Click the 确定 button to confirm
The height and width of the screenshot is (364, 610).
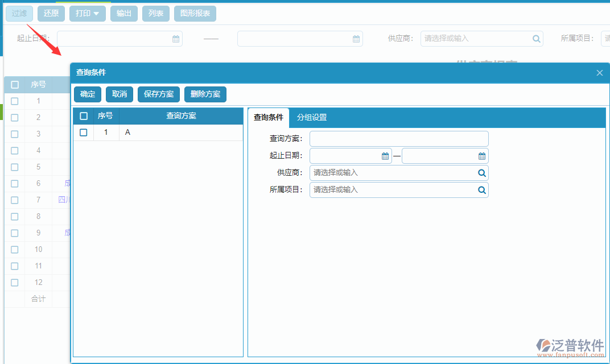[x=87, y=94]
